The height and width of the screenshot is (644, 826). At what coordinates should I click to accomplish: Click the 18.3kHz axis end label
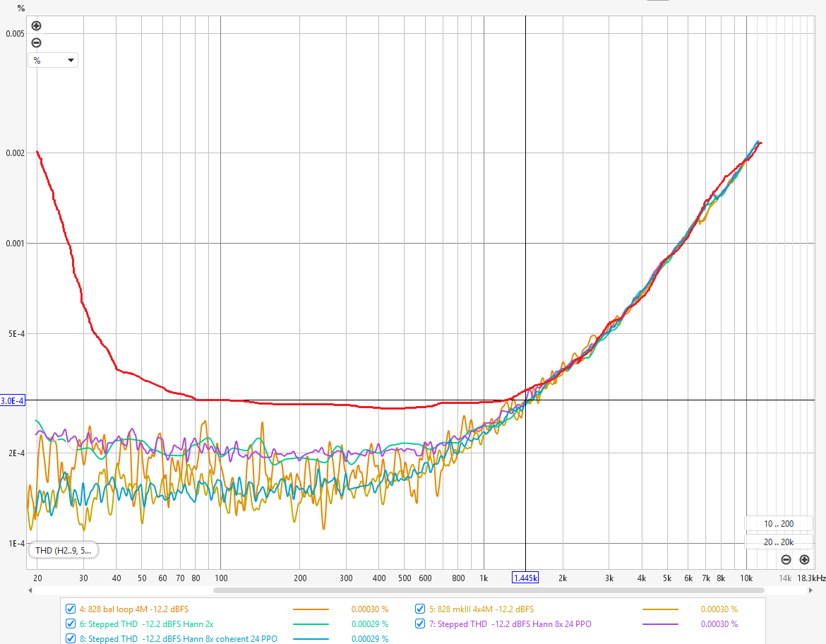pos(811,578)
